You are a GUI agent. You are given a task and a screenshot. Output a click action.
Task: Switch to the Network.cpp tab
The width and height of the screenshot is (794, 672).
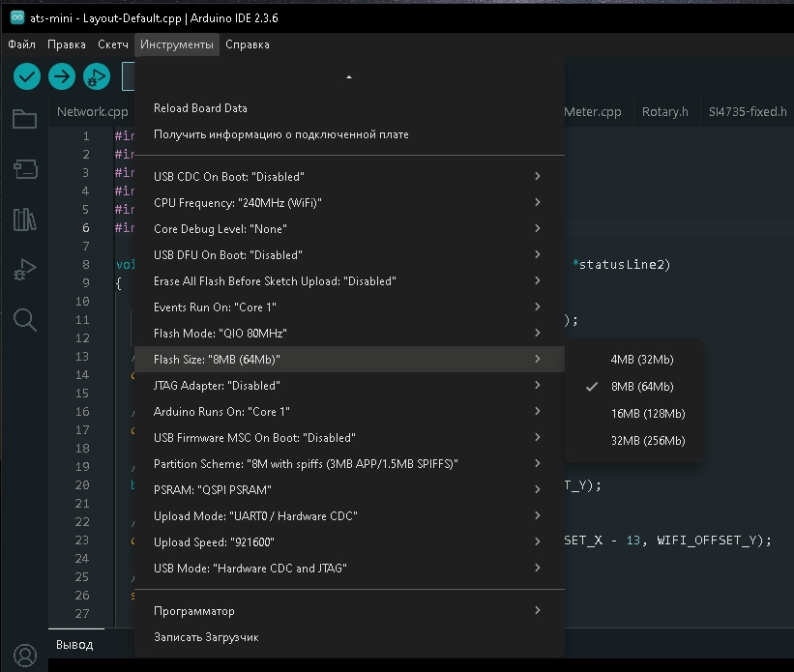point(92,112)
